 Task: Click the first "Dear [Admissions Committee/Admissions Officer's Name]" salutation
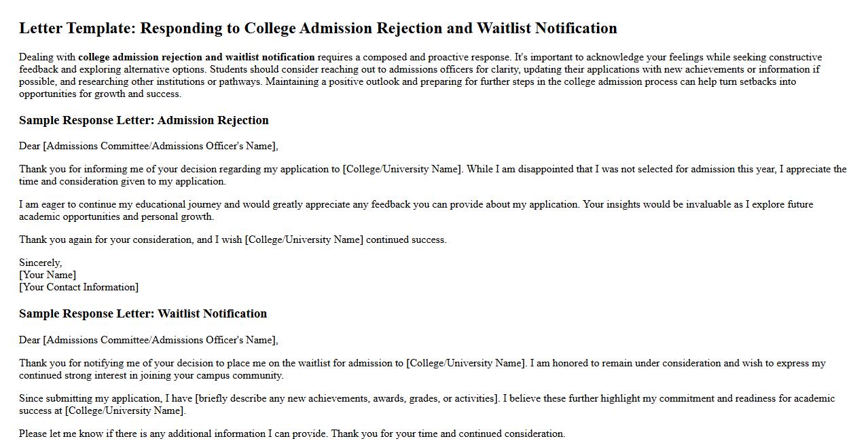click(x=148, y=147)
